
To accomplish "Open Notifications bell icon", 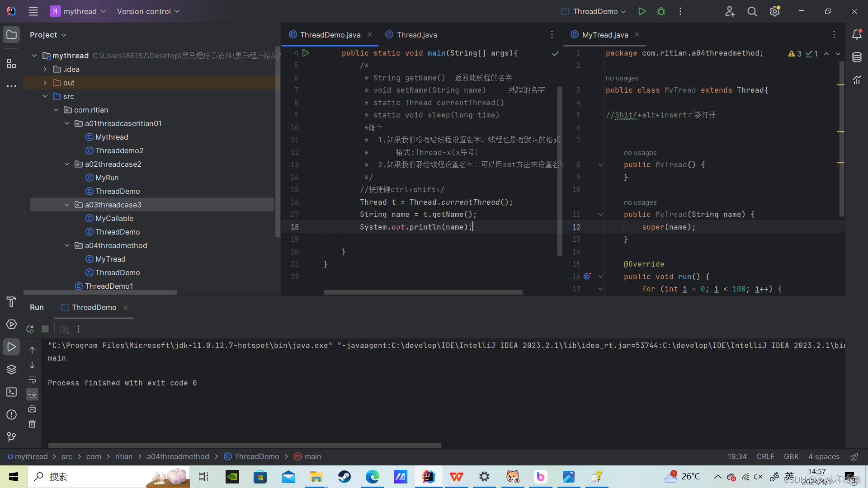I will tap(857, 35).
